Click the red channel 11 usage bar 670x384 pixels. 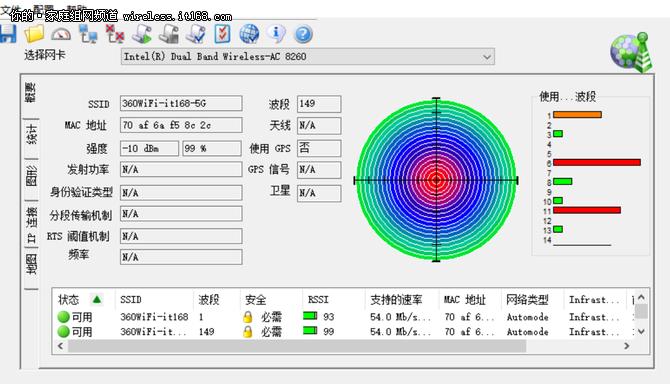[587, 210]
